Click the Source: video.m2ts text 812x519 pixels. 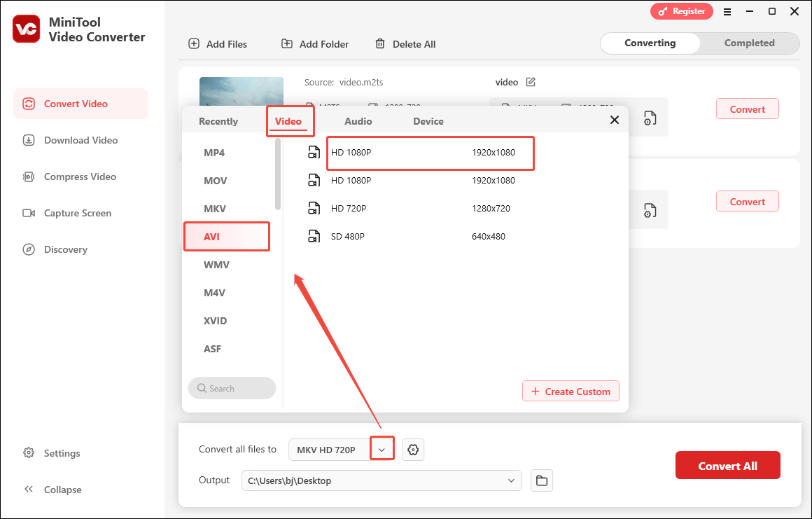pyautogui.click(x=344, y=83)
